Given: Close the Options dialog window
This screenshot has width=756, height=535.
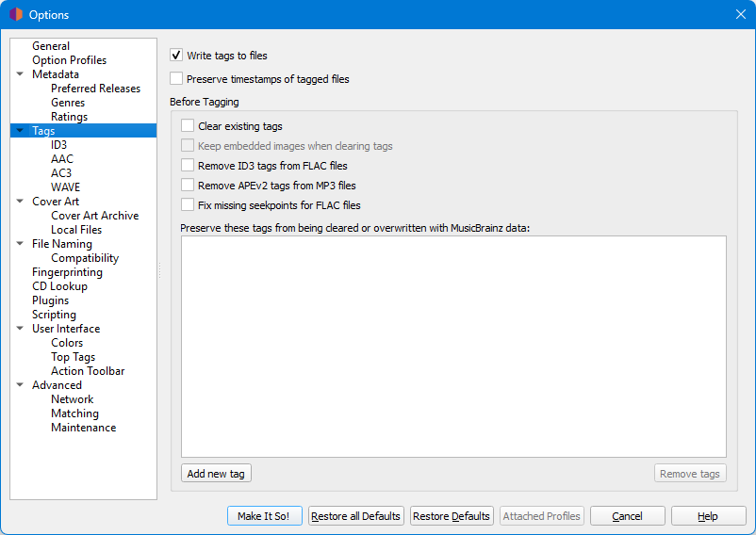Looking at the screenshot, I should coord(740,14).
